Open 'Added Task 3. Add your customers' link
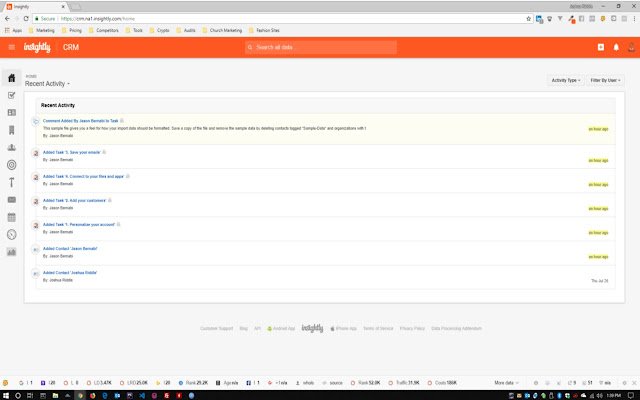 [x=74, y=200]
